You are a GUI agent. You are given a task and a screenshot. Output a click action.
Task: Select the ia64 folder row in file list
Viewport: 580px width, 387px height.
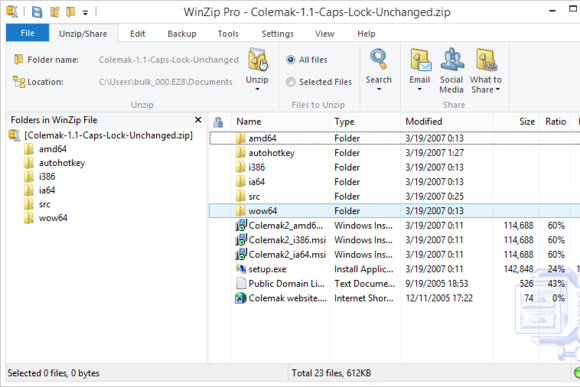click(394, 182)
